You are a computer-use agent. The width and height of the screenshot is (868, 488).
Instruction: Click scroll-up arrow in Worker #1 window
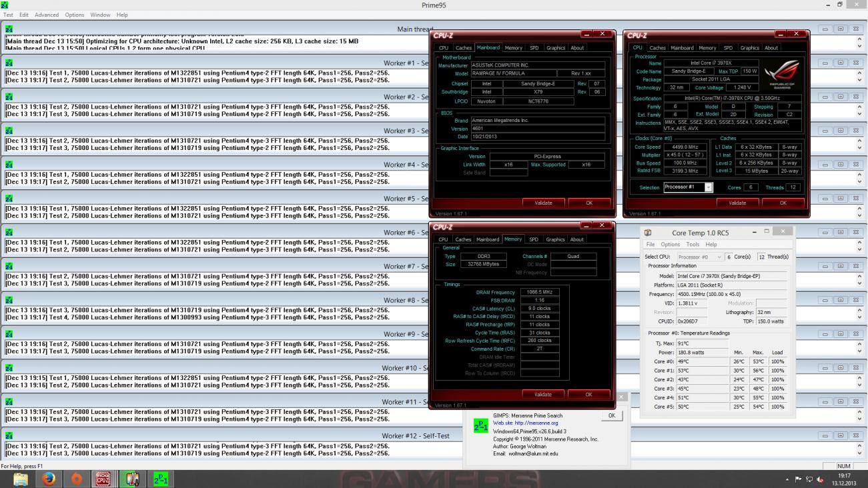(859, 73)
